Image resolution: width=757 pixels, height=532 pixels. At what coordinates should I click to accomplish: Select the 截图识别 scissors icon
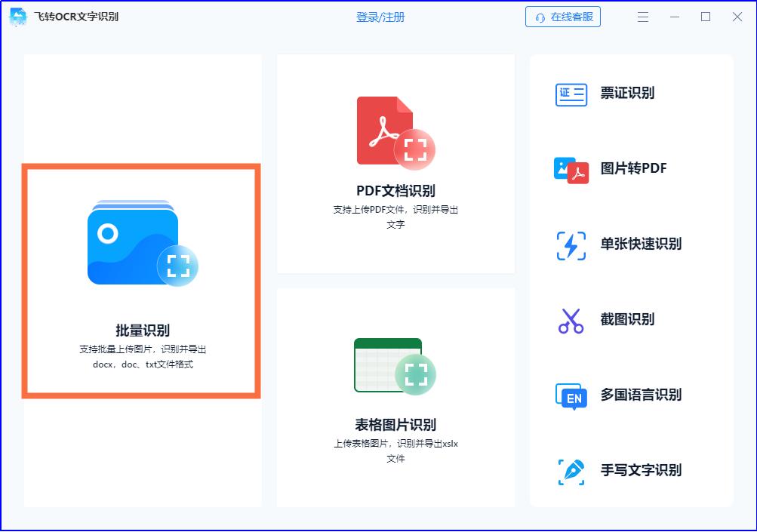[570, 319]
